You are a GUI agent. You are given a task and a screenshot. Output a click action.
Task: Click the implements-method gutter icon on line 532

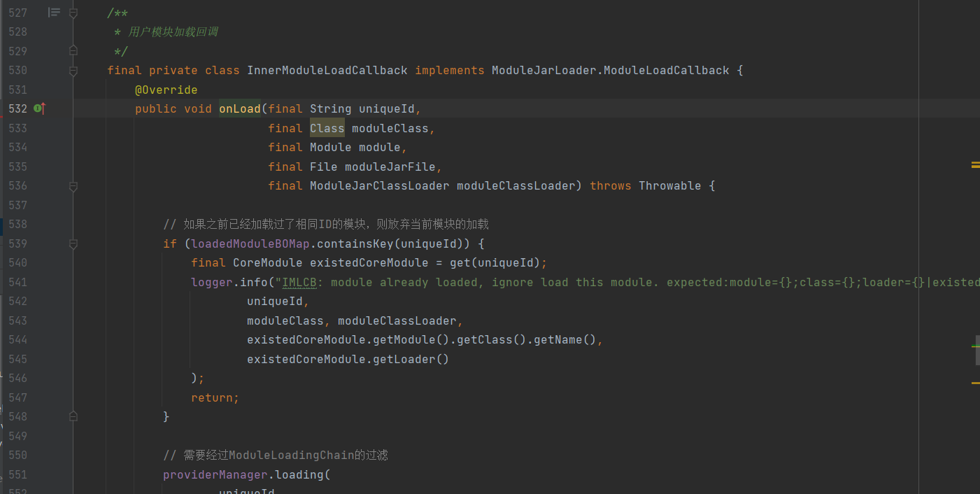[x=40, y=108]
